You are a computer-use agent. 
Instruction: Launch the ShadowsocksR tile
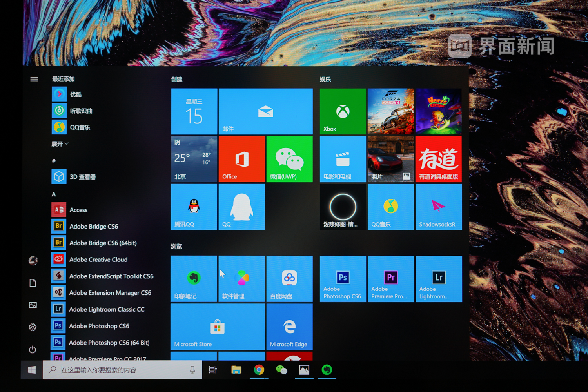(x=439, y=207)
